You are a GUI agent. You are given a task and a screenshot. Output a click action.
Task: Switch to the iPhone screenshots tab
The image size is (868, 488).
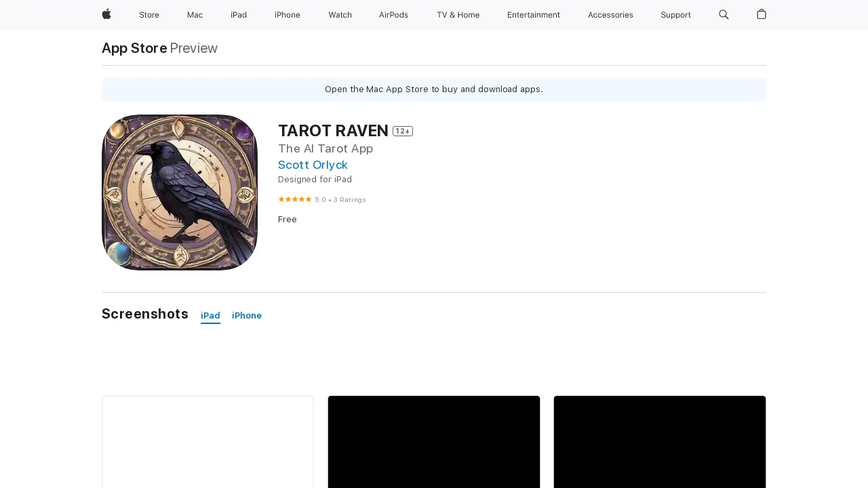(247, 316)
